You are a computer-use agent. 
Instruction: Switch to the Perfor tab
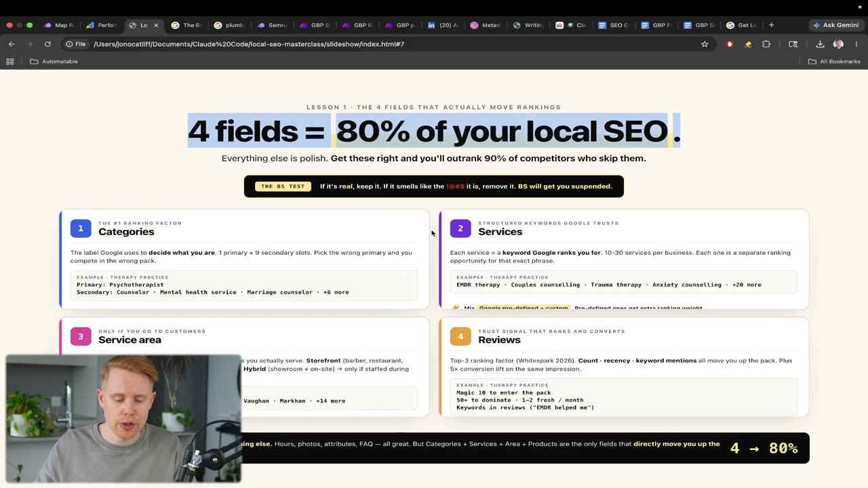click(x=101, y=25)
